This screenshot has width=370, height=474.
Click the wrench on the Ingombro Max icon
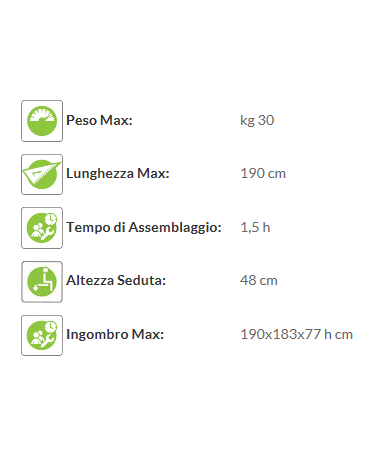click(48, 342)
